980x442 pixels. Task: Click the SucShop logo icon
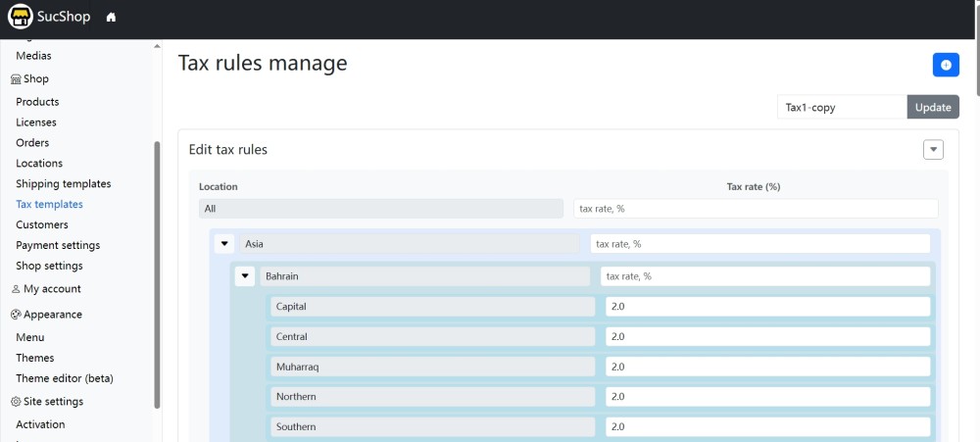pyautogui.click(x=21, y=17)
